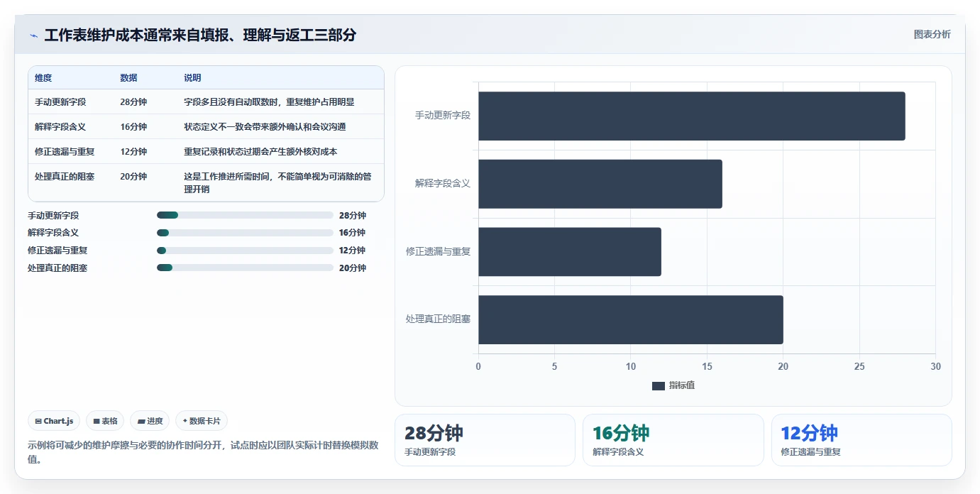
Task: Click the 处理真正的阻塞 label in the progress list
Action: [x=57, y=268]
